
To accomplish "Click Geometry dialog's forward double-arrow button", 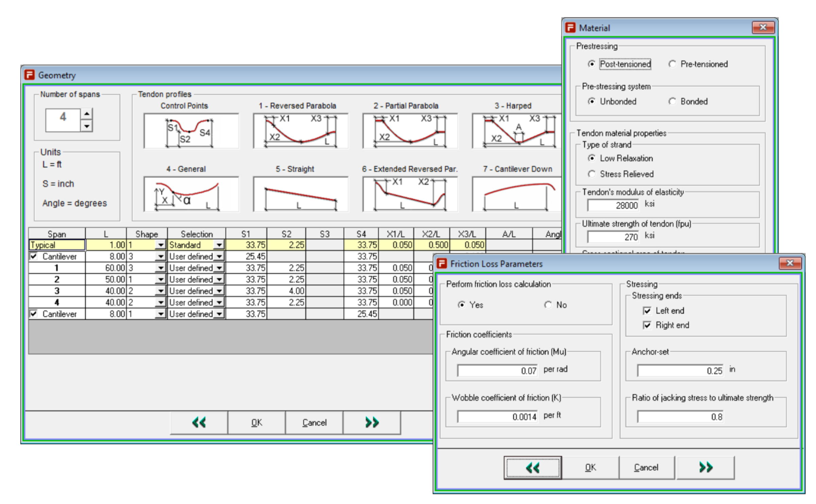I will click(x=372, y=422).
